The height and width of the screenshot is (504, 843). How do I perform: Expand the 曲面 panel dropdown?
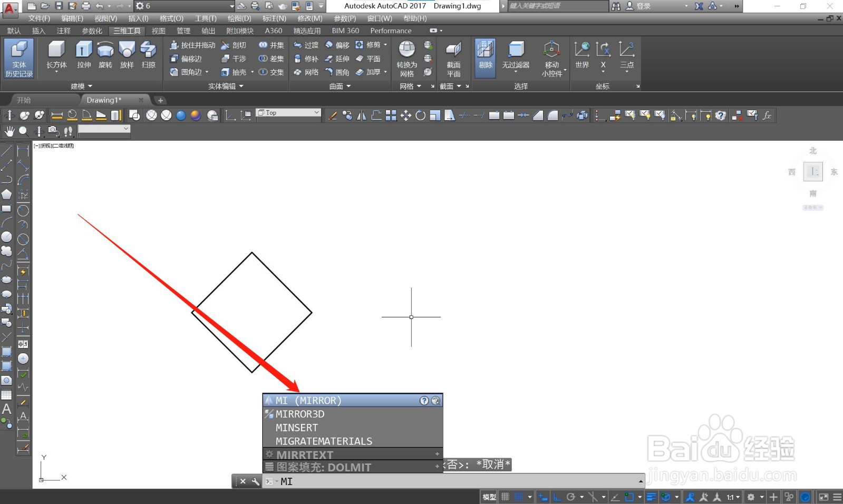coord(340,86)
